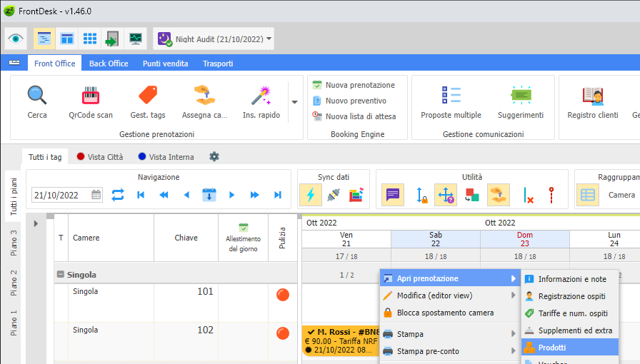Click the eye visibility icon in top toolbar
Viewport: 640px width, 364px height.
point(16,39)
